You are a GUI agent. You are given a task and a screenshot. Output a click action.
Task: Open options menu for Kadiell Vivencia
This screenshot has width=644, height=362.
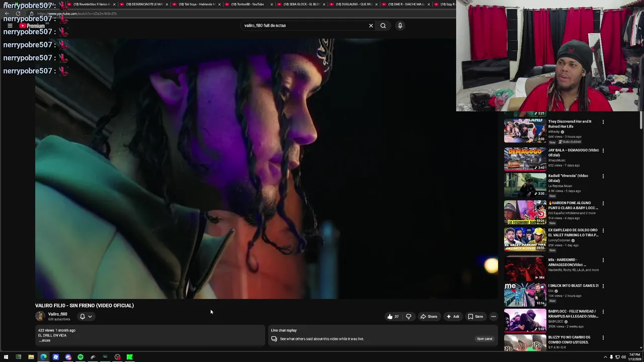coord(603,176)
